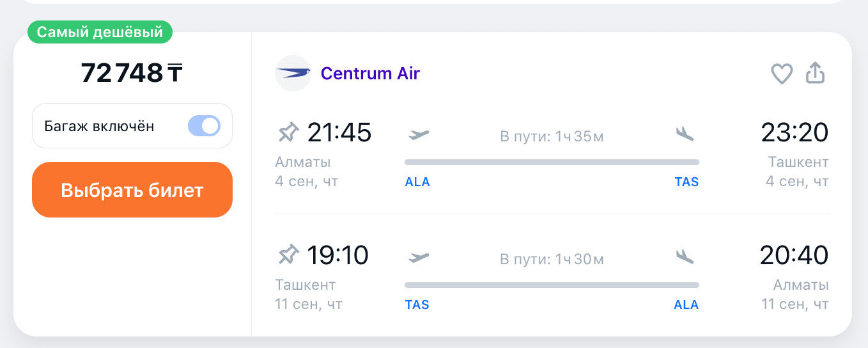Add ticket to favorites with heart icon
The image size is (868, 348).
(x=781, y=74)
